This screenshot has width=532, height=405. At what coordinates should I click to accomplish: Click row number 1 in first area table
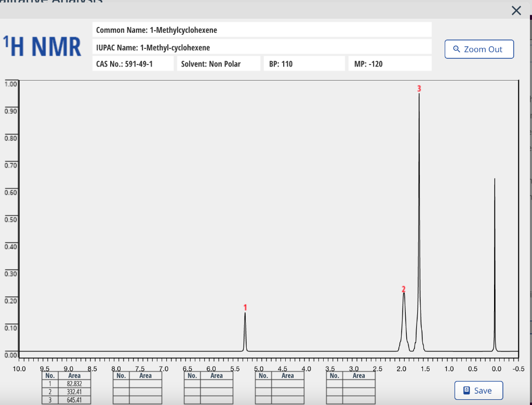[50, 384]
